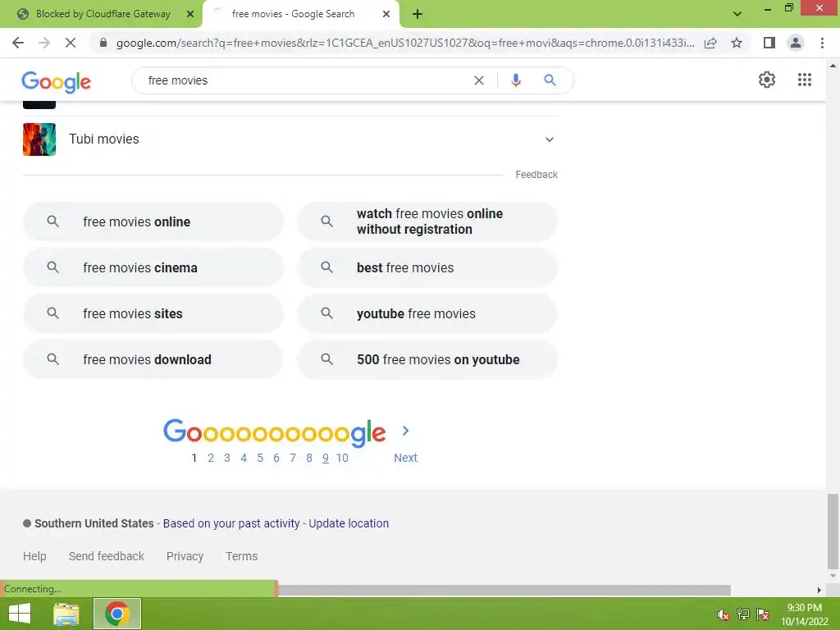Click the network tray icon
840x630 pixels.
click(x=743, y=614)
